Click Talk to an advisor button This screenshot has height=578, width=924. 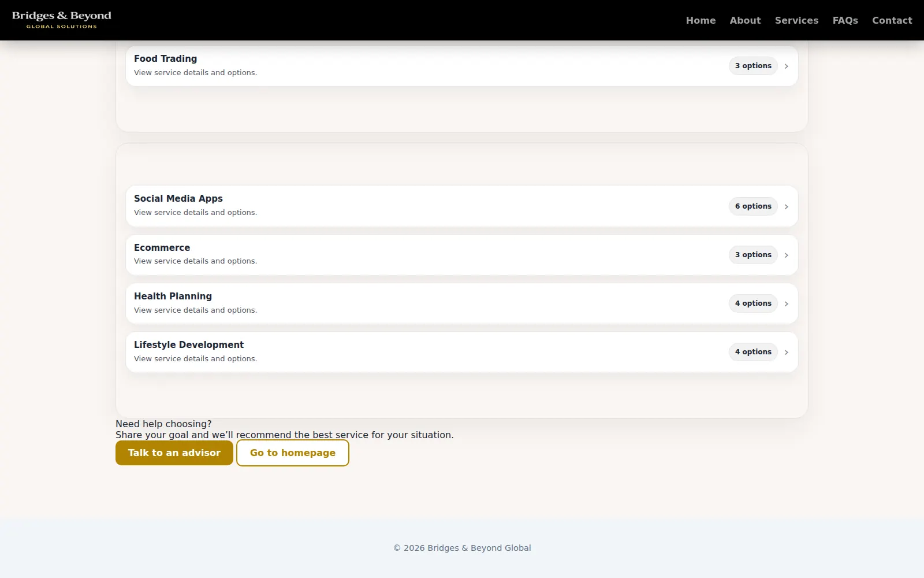[x=174, y=453]
